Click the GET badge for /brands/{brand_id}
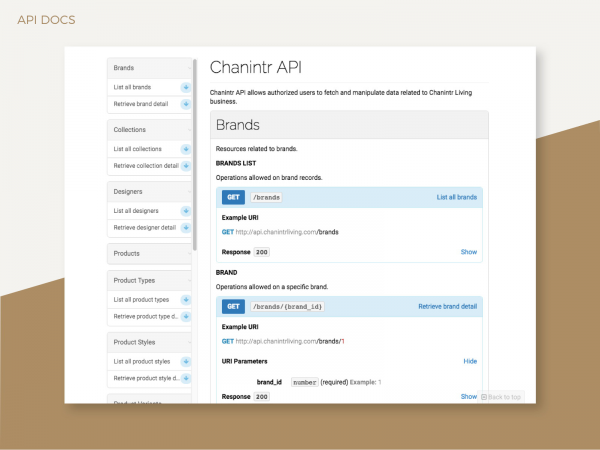The image size is (600, 450). [233, 307]
